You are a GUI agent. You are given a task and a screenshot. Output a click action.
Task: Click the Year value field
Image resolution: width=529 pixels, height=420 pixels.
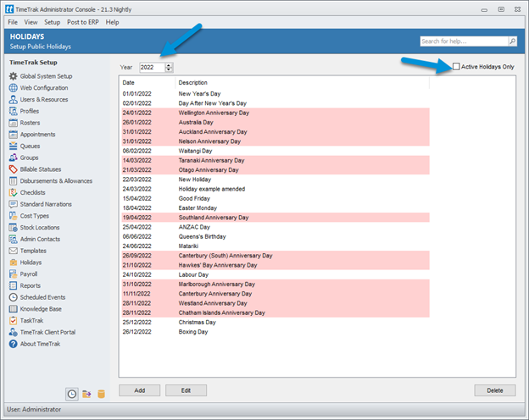pyautogui.click(x=152, y=68)
